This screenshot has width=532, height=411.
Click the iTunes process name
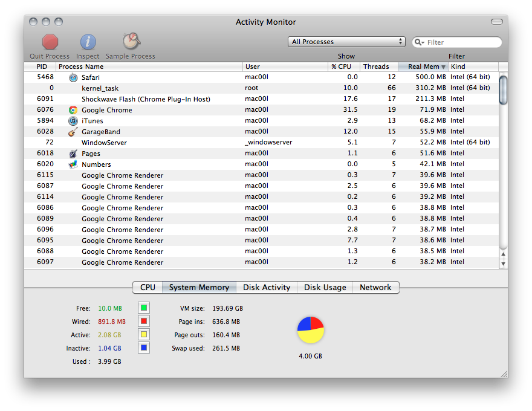(x=92, y=121)
